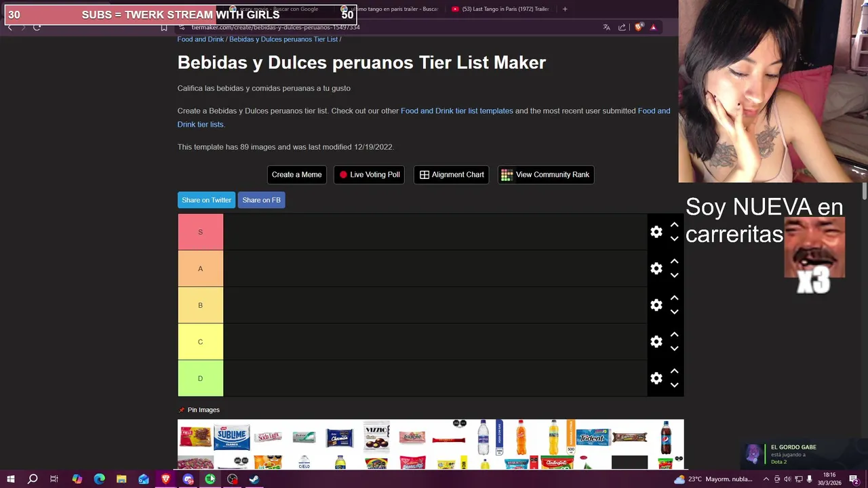Open settings gear for S tier row
Screen dimensions: 868x488
(656, 232)
